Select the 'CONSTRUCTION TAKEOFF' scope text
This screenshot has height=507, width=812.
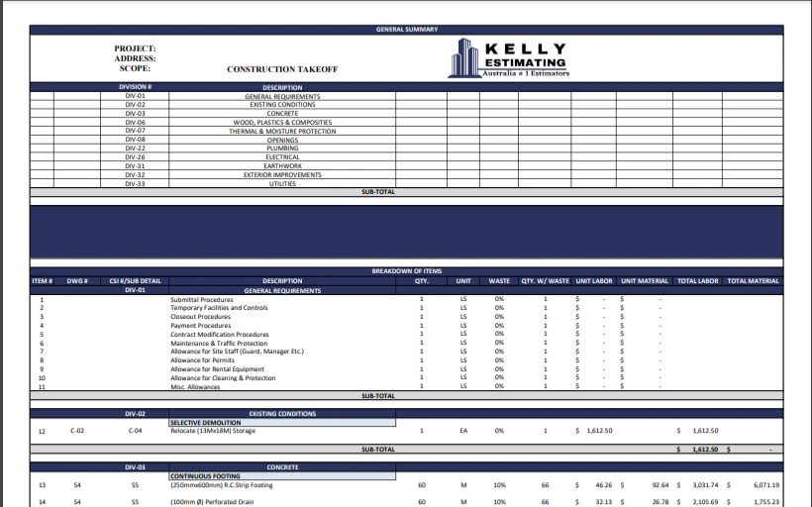tap(282, 69)
